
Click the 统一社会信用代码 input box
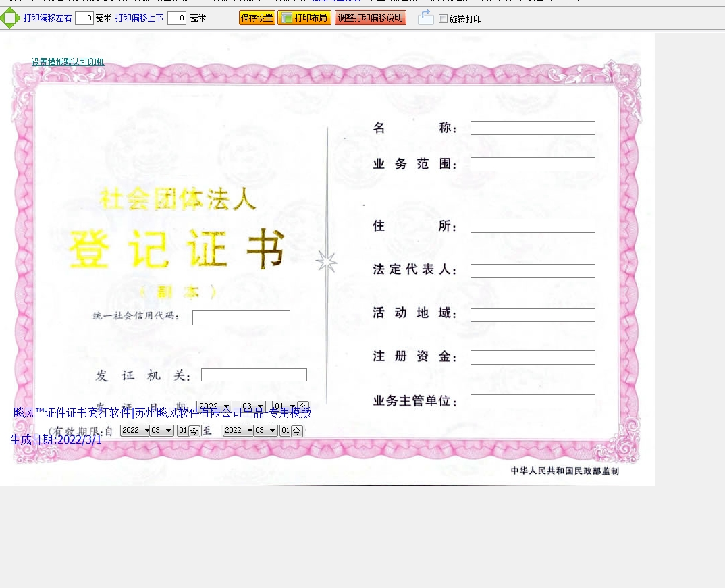coord(241,318)
